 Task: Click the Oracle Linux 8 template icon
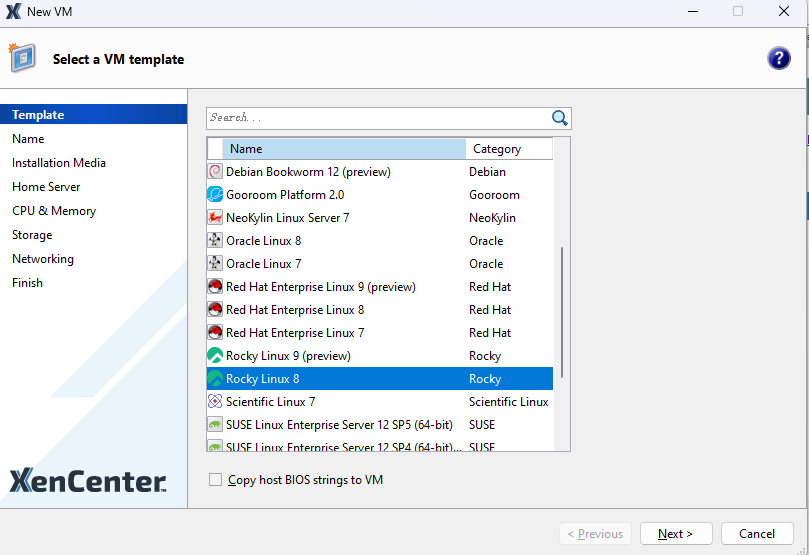[215, 241]
